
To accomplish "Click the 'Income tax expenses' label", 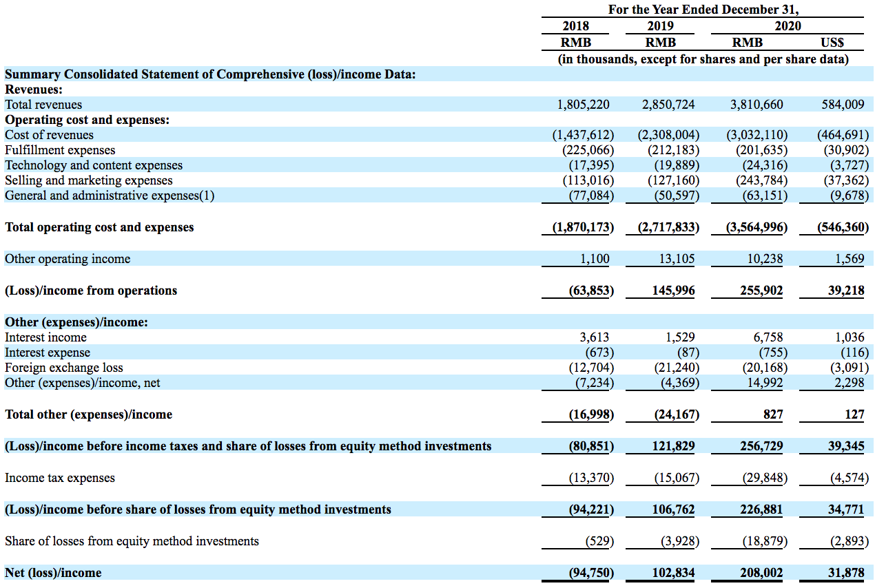I will pyautogui.click(x=60, y=478).
